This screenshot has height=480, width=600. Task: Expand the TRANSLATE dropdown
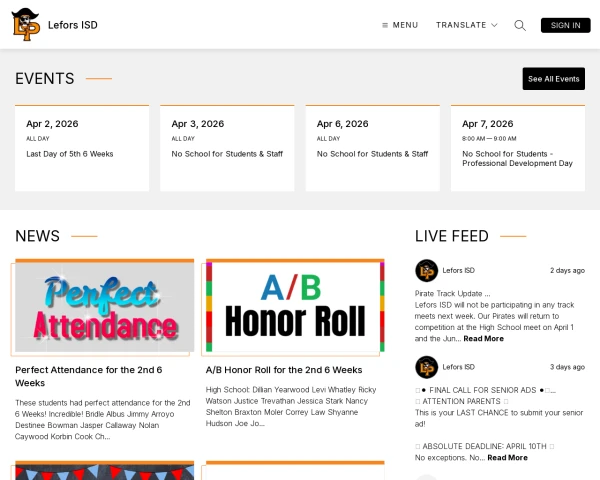(x=466, y=25)
